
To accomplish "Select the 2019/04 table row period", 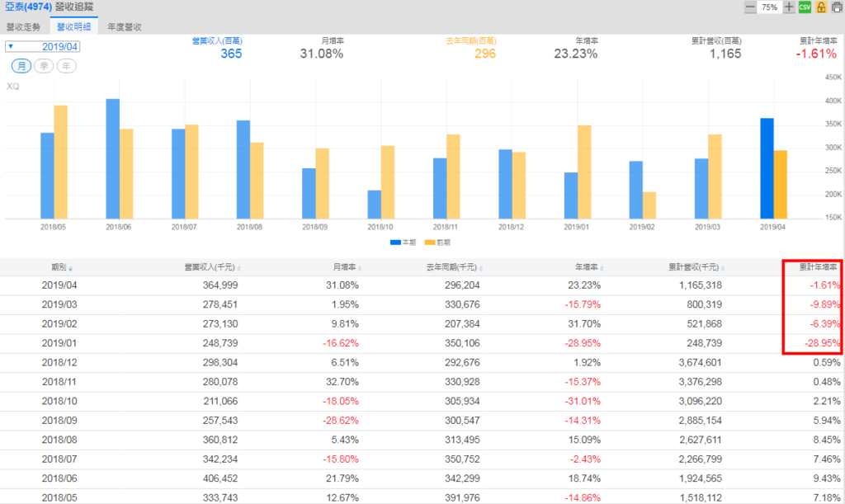I will 59,285.
